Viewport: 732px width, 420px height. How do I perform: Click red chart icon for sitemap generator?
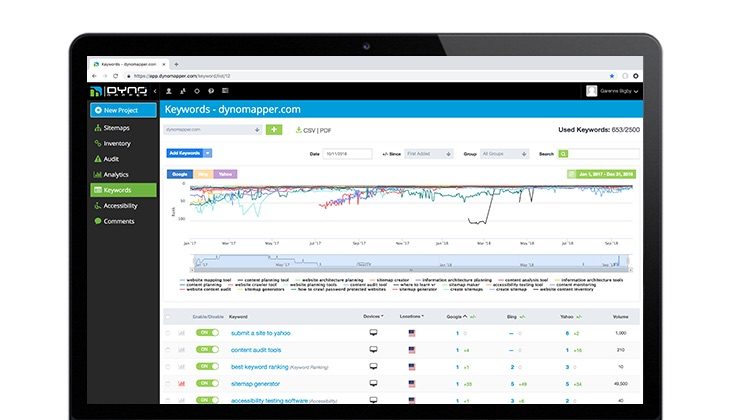pyautogui.click(x=182, y=384)
